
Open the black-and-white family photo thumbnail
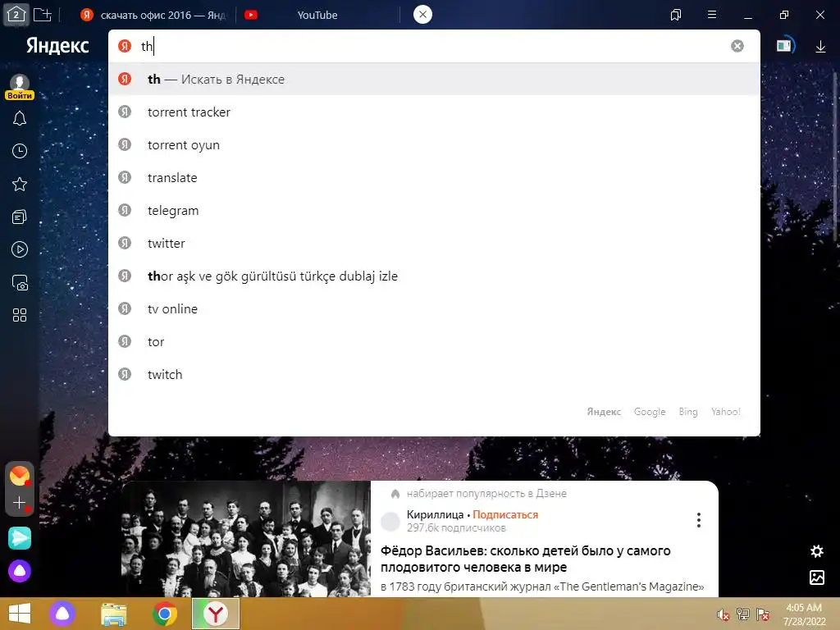coord(246,538)
